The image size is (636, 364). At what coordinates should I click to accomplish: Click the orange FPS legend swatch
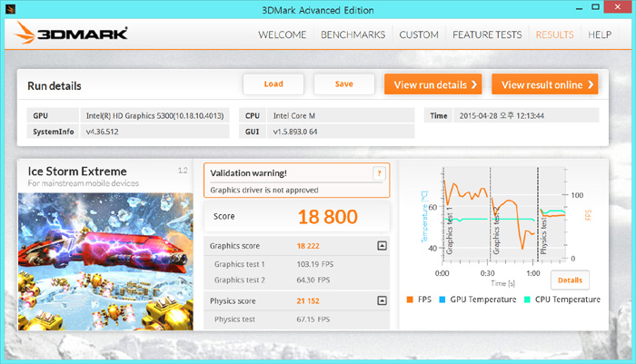pyautogui.click(x=410, y=300)
